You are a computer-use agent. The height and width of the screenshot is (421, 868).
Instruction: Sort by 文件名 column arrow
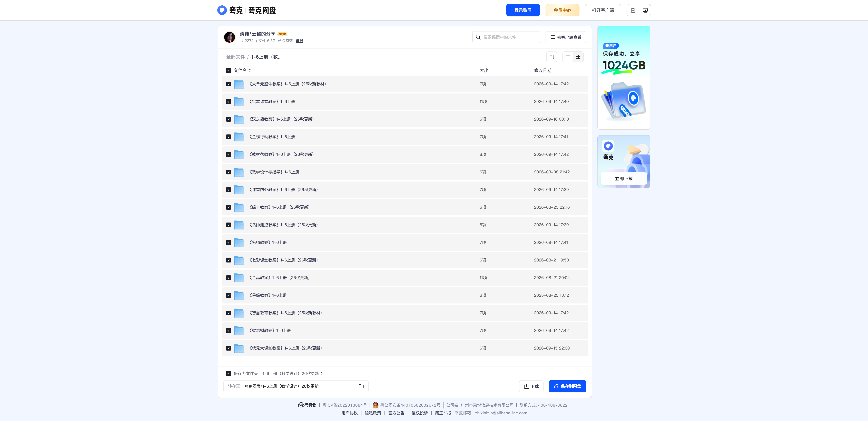(249, 71)
